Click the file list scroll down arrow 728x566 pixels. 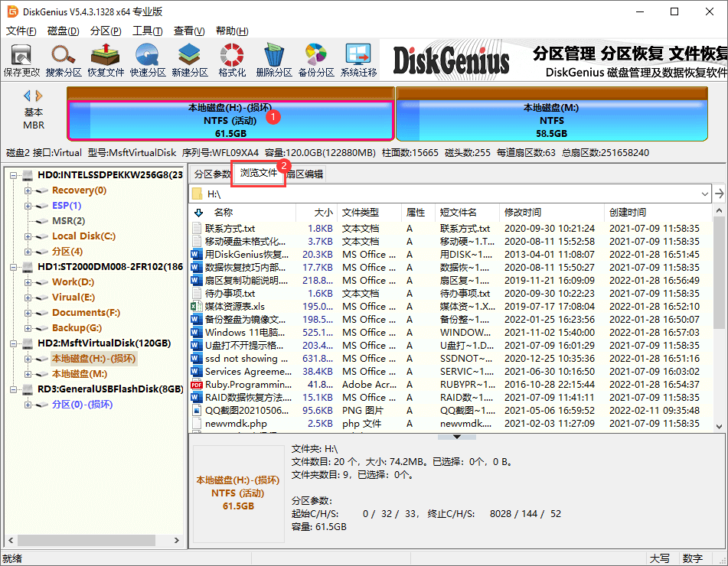[719, 427]
